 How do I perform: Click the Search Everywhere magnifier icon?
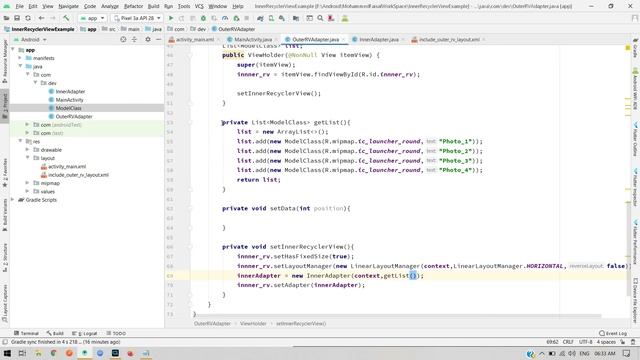(320, 18)
